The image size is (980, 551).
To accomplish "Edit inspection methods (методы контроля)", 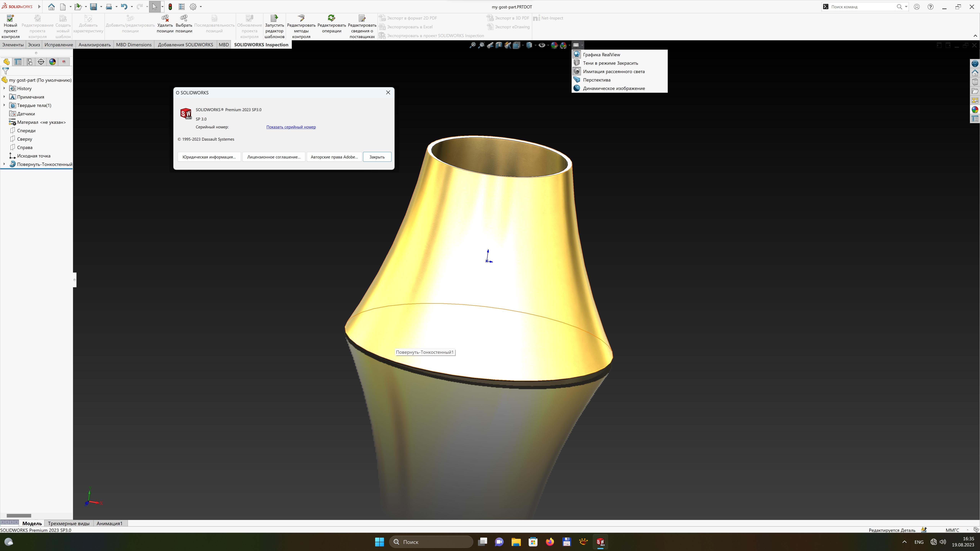I will tap(301, 27).
